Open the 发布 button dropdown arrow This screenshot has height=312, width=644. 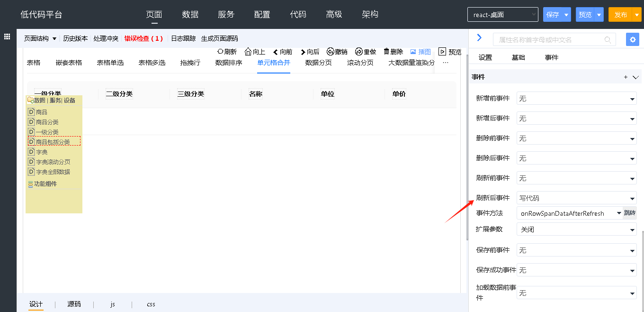[x=637, y=15]
